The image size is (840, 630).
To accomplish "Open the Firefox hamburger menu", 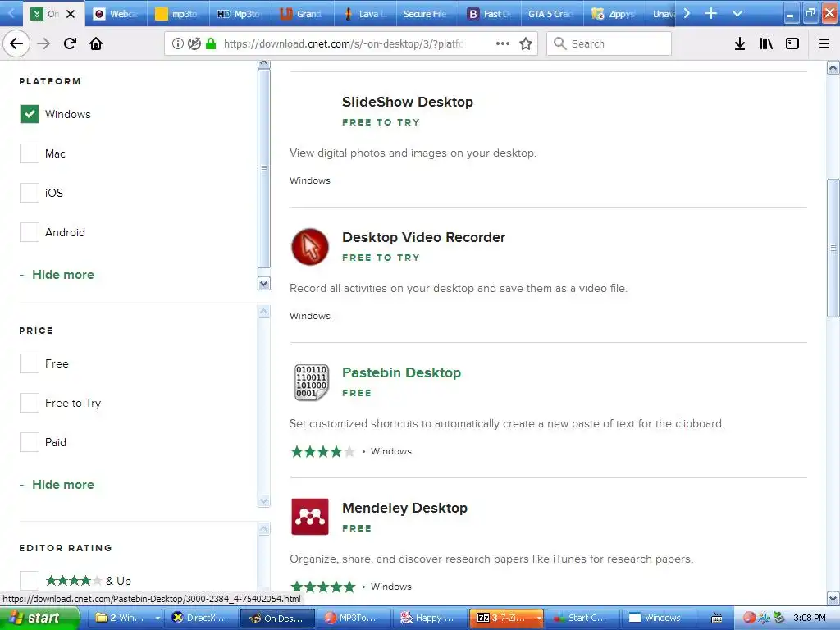I will click(x=824, y=43).
